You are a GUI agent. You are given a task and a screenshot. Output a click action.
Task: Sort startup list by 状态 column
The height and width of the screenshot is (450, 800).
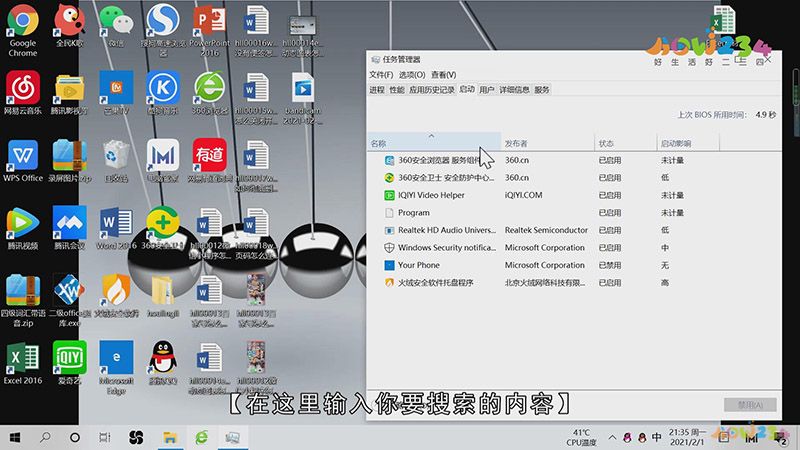click(x=625, y=143)
